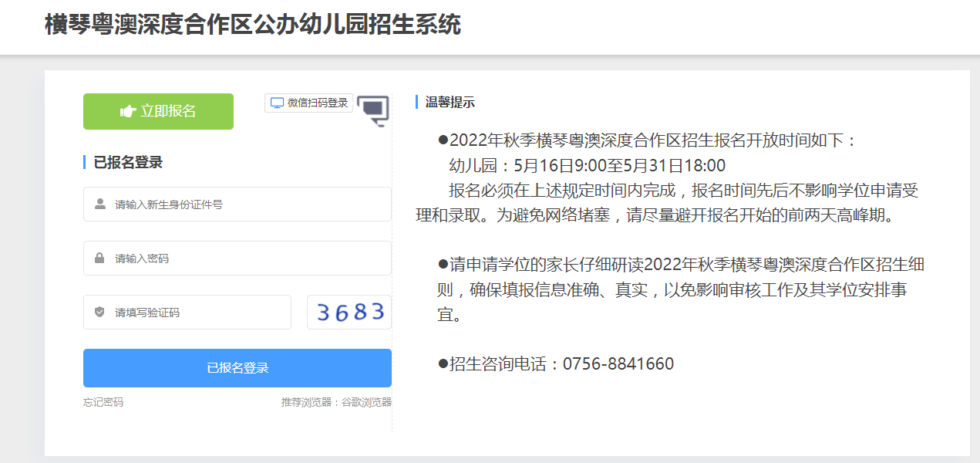Screen dimensions: 980x463
Task: Click the user icon in ID field
Action: (x=100, y=204)
